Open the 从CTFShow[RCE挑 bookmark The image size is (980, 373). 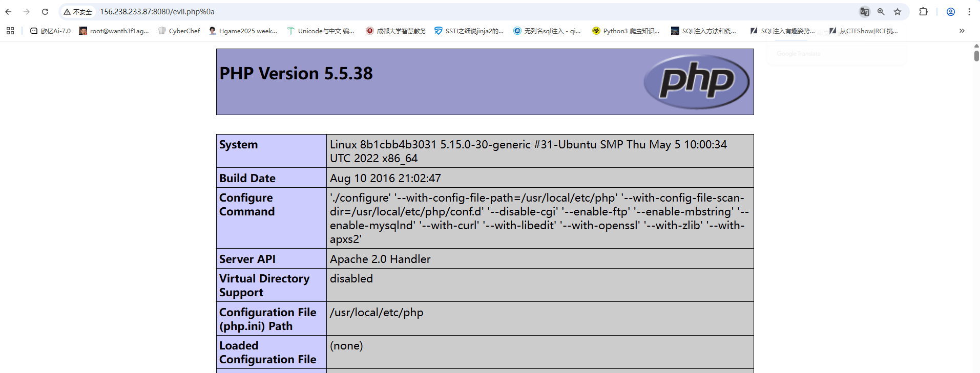pyautogui.click(x=864, y=31)
